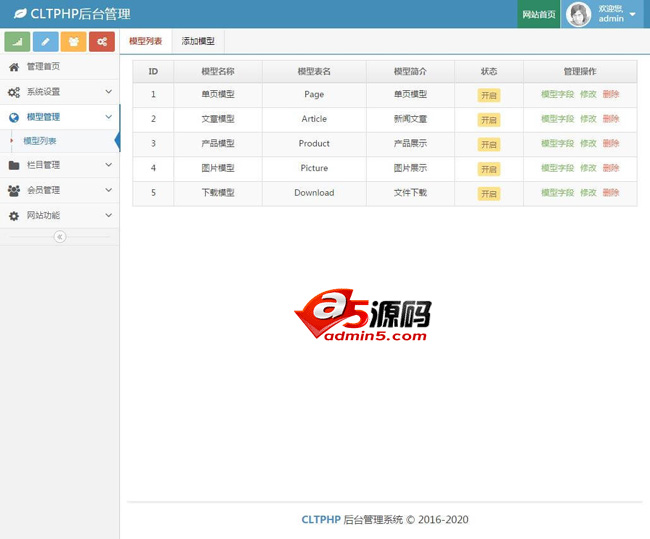Click the folder icon beside 栏目管理
Viewport: 650px width, 539px height.
point(14,165)
